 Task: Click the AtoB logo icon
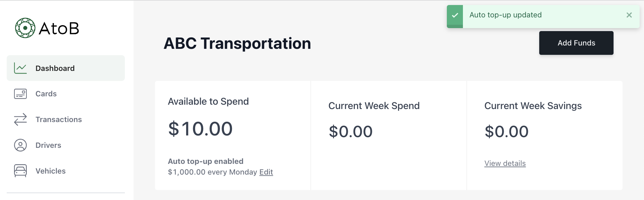pyautogui.click(x=25, y=28)
